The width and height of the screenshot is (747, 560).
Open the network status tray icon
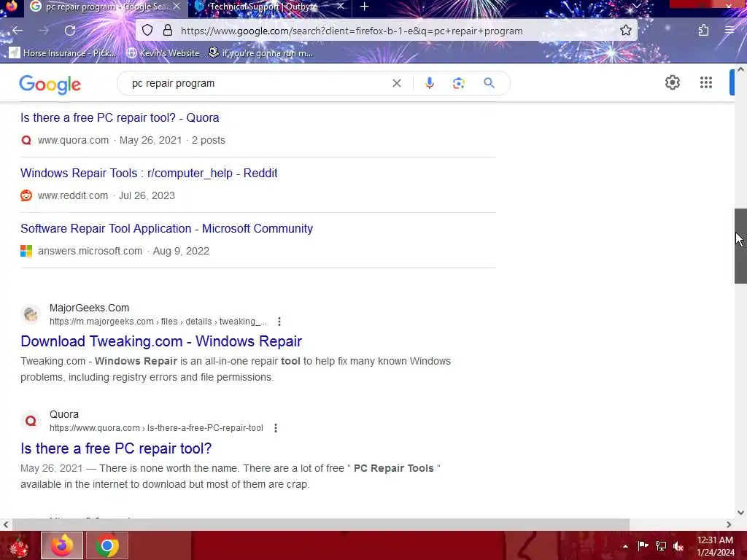[x=660, y=546]
